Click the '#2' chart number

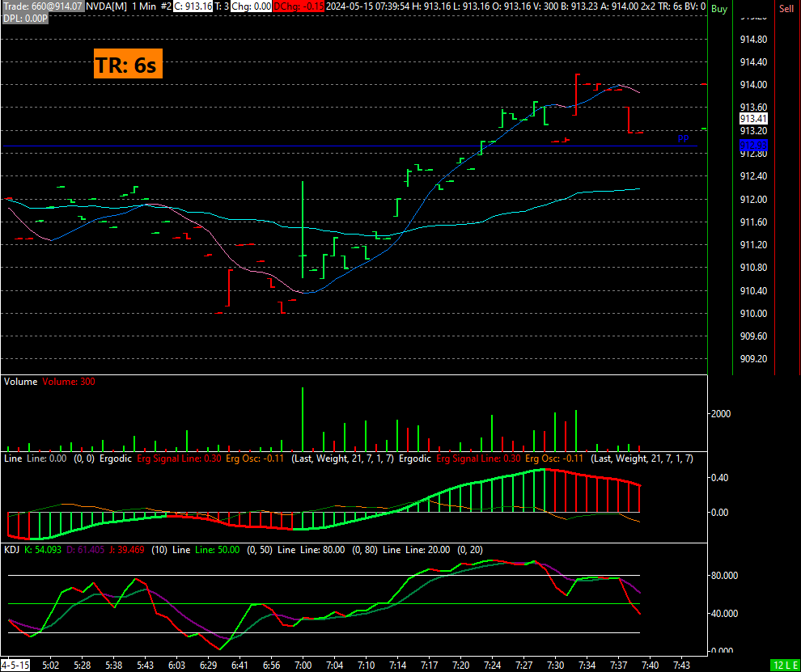[167, 7]
